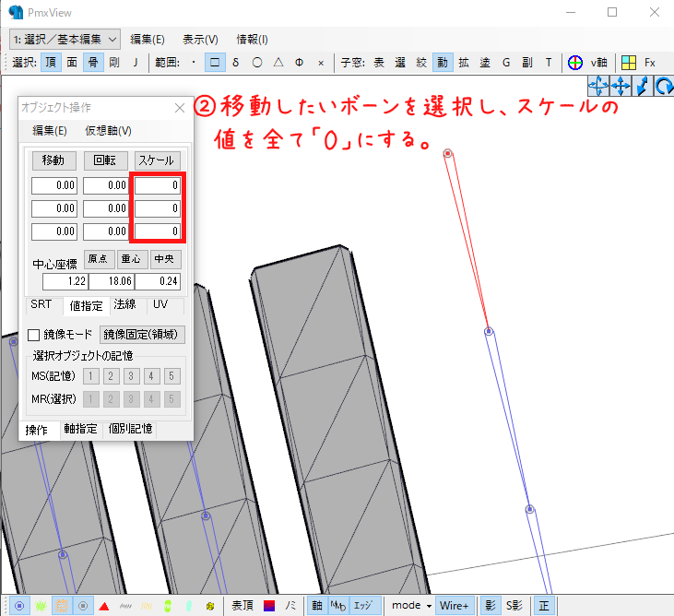This screenshot has width=674, height=616.
Task: Select point range mode dot icon
Action: [x=194, y=63]
